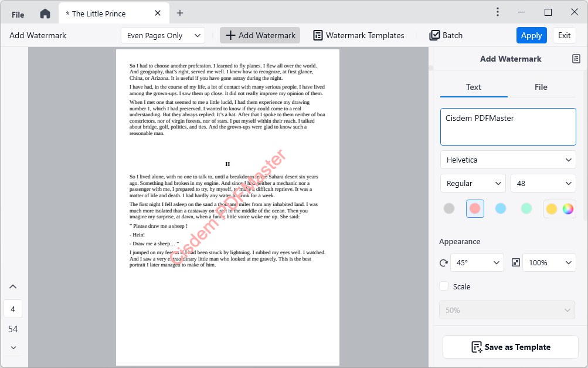Image resolution: width=588 pixels, height=368 pixels.
Task: Open the Even Pages Only dropdown
Action: (162, 35)
